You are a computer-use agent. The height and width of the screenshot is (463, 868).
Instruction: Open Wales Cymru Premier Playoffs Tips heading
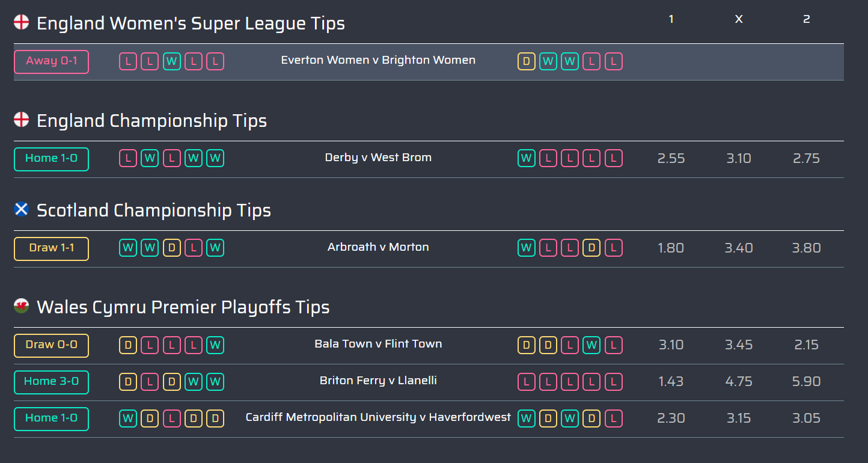[183, 307]
